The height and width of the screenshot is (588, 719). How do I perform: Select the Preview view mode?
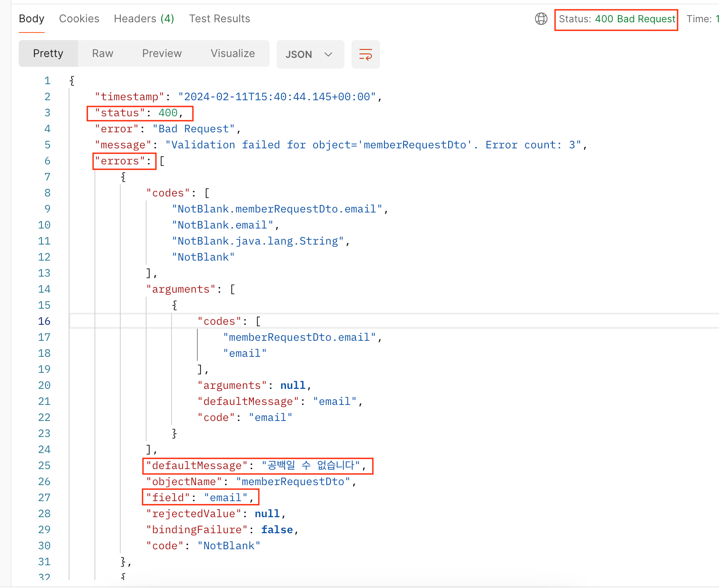(x=162, y=53)
